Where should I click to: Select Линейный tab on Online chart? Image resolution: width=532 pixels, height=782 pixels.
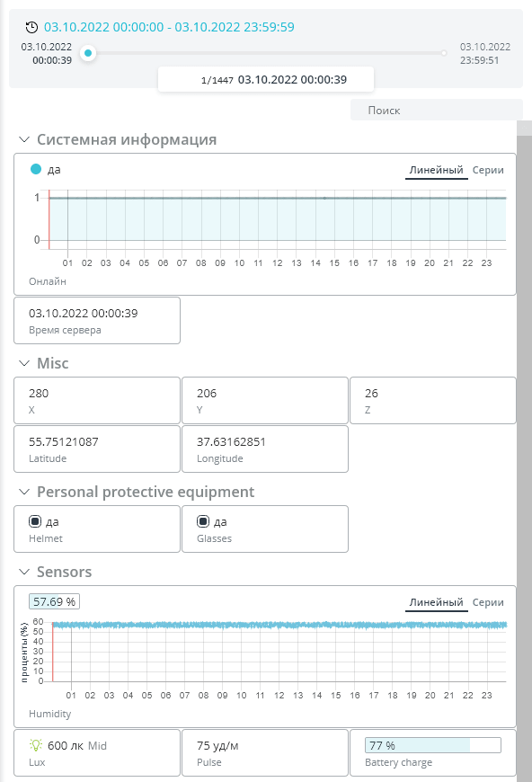[x=436, y=170]
